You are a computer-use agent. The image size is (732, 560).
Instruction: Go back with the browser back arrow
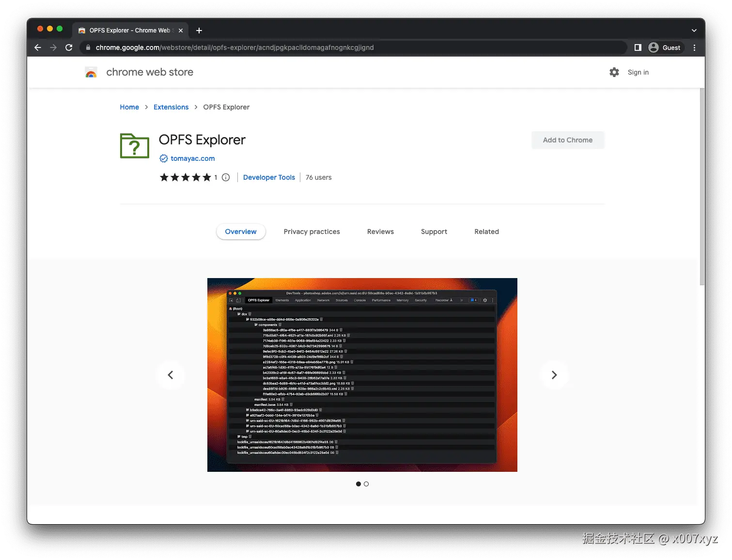pos(38,47)
